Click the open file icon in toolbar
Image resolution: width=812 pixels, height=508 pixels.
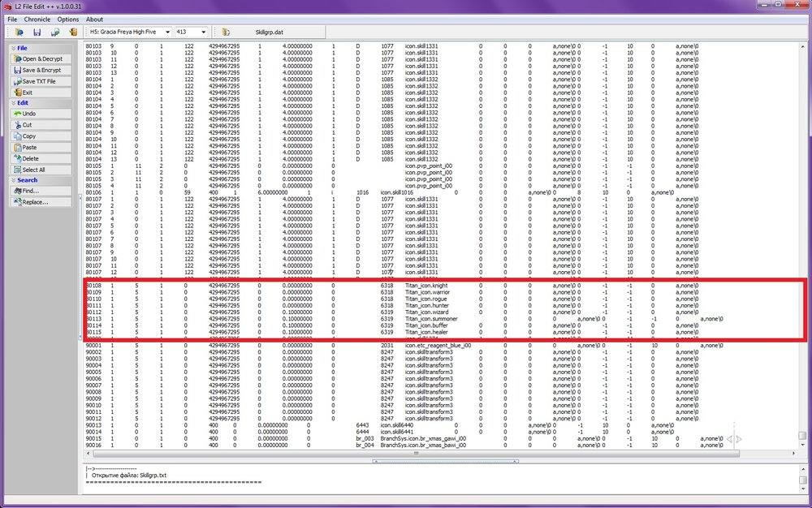(19, 32)
